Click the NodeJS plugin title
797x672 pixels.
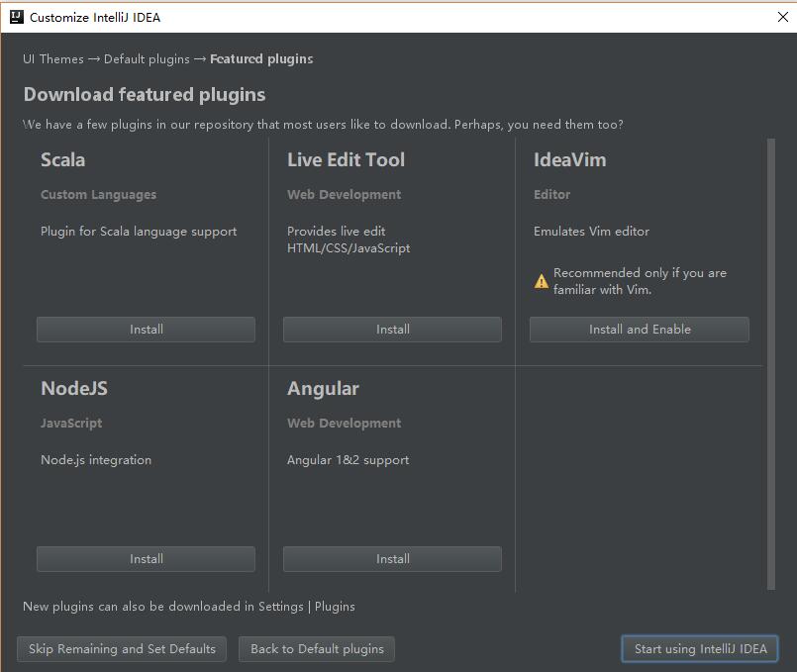[x=74, y=389]
